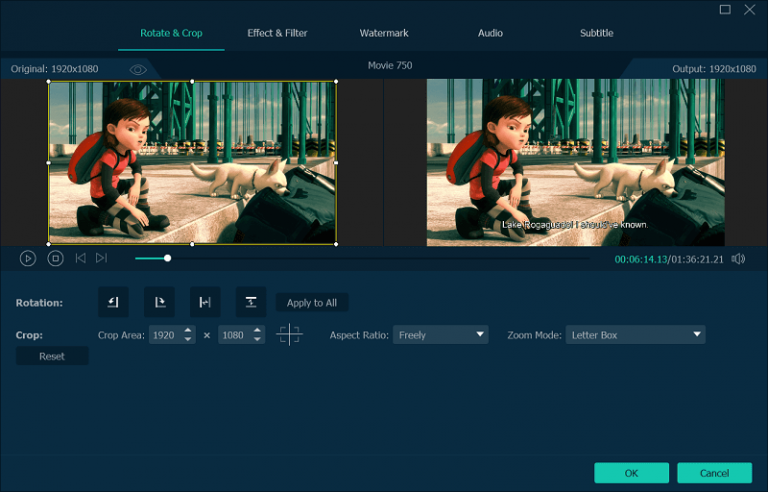
Task: Jump to the previous frame
Action: [80, 258]
